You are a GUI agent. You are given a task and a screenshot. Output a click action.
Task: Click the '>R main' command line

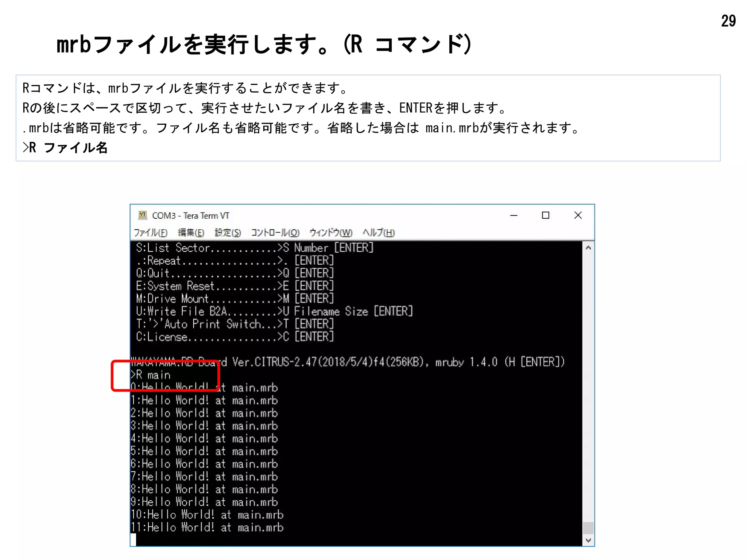click(151, 375)
